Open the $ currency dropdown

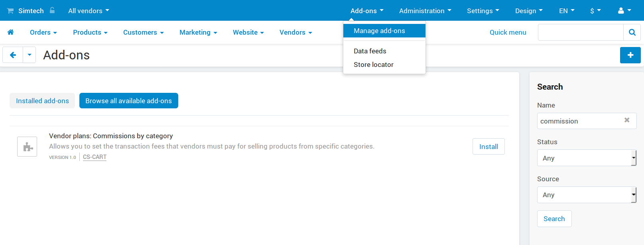595,11
